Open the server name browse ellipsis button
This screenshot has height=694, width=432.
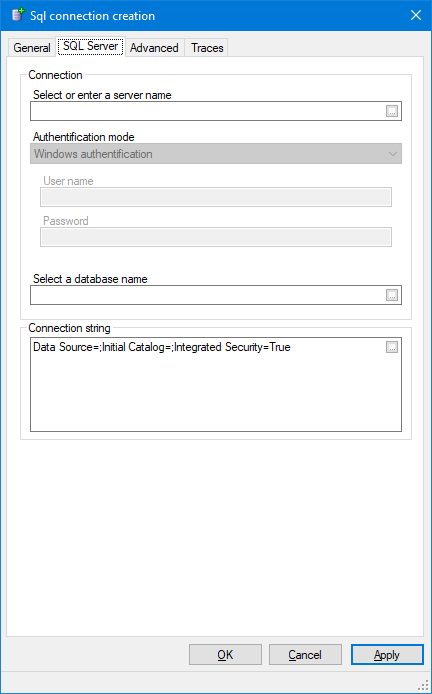392,111
